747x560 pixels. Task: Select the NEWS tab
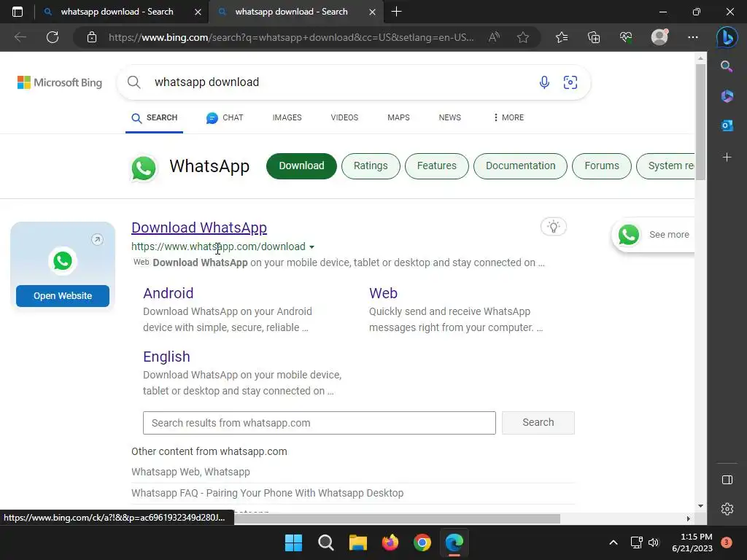click(x=449, y=117)
